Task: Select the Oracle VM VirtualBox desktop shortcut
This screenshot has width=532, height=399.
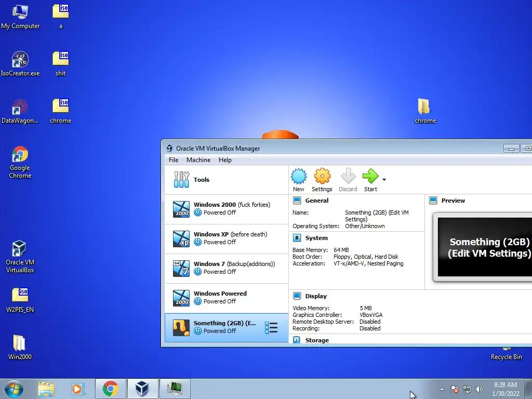Action: pos(20,257)
